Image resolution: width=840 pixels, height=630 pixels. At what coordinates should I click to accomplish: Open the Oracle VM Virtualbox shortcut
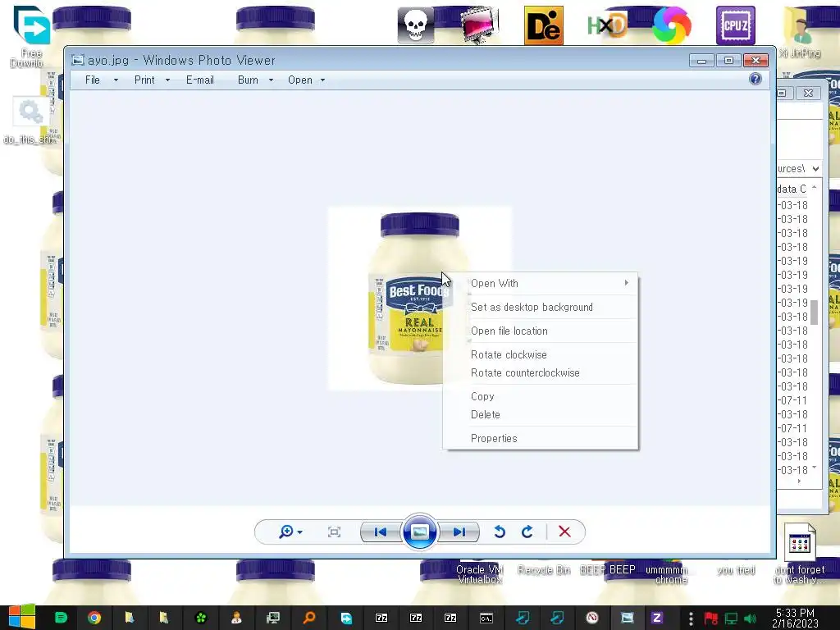[479, 574]
